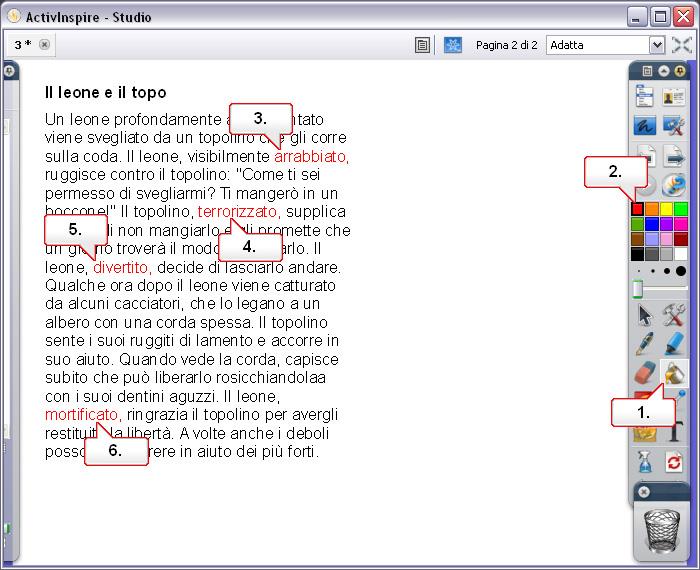Pin the main toolbox
Viewport: 700px width, 570px height.
(680, 71)
